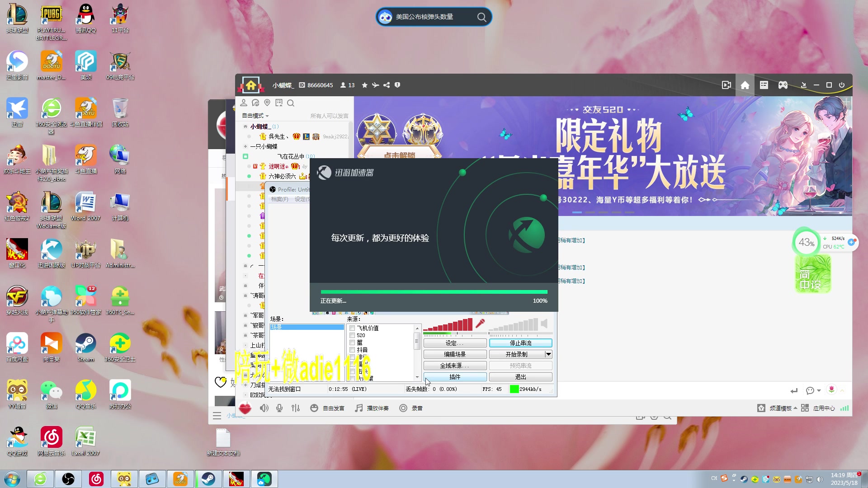Open the dropdown arrow next to 开始录制
The width and height of the screenshot is (868, 488).
point(548,354)
